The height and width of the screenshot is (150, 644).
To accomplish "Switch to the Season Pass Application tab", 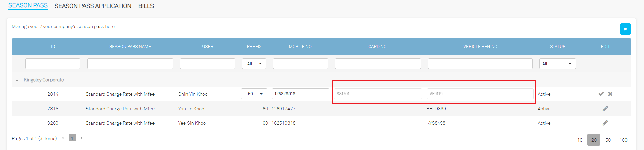I will 93,6.
